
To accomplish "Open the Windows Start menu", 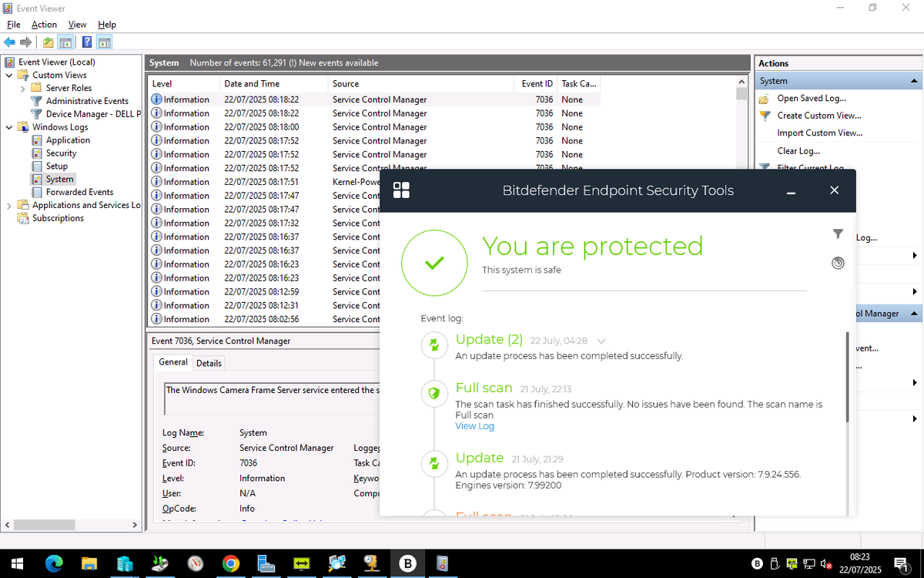I will pyautogui.click(x=17, y=564).
